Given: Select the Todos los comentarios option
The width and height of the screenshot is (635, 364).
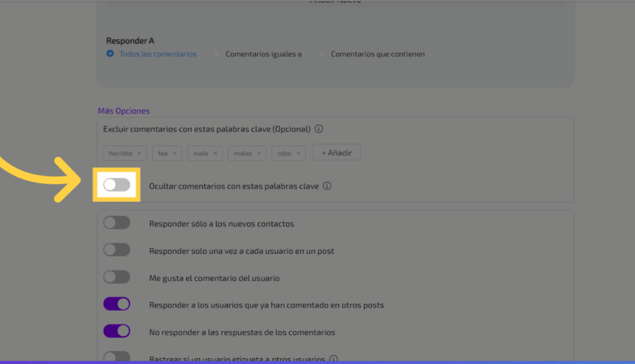Looking at the screenshot, I should click(x=110, y=54).
